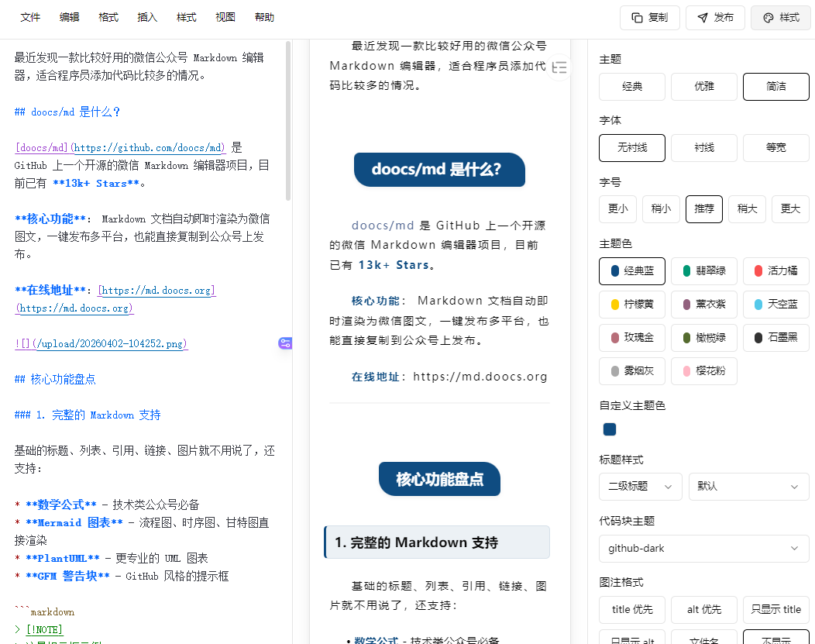The image size is (815, 644).
Task: Choose the title 优先 caption format
Action: [631, 610]
